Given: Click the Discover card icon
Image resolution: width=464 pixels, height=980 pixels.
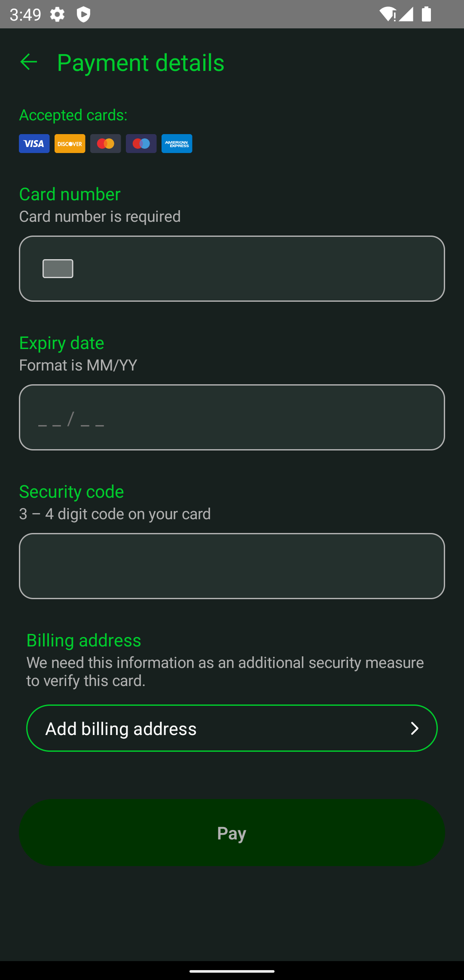Looking at the screenshot, I should pyautogui.click(x=70, y=143).
